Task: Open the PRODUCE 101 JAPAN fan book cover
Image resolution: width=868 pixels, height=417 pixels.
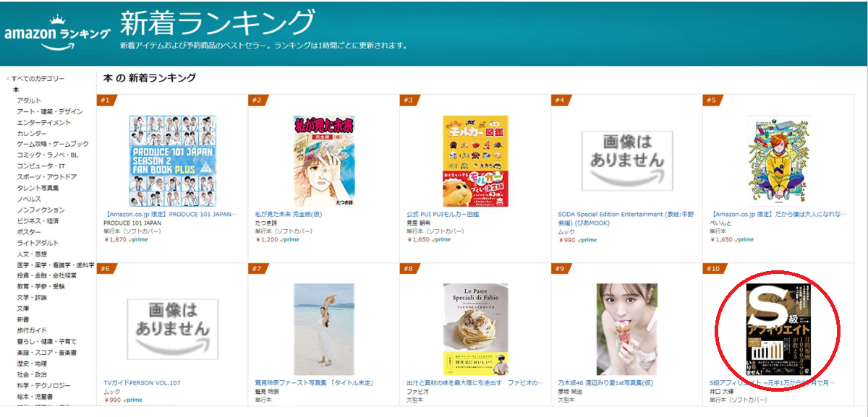Action: (172, 161)
